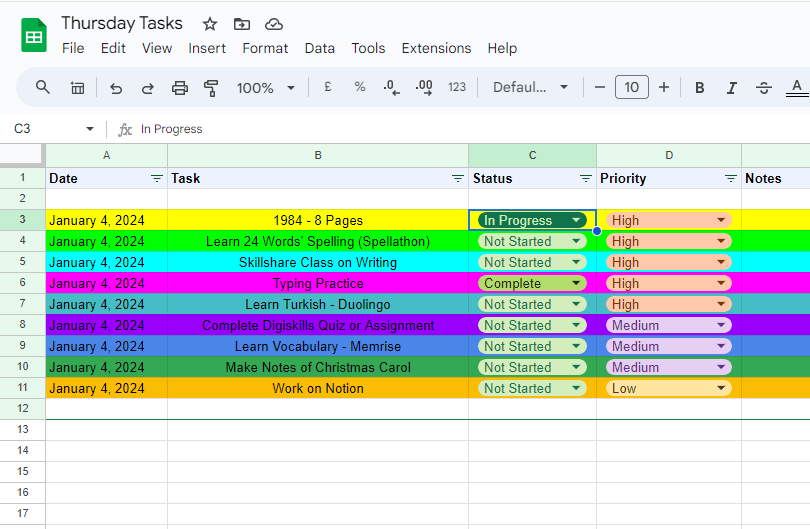
Task: Open the Edit menu
Action: (113, 48)
